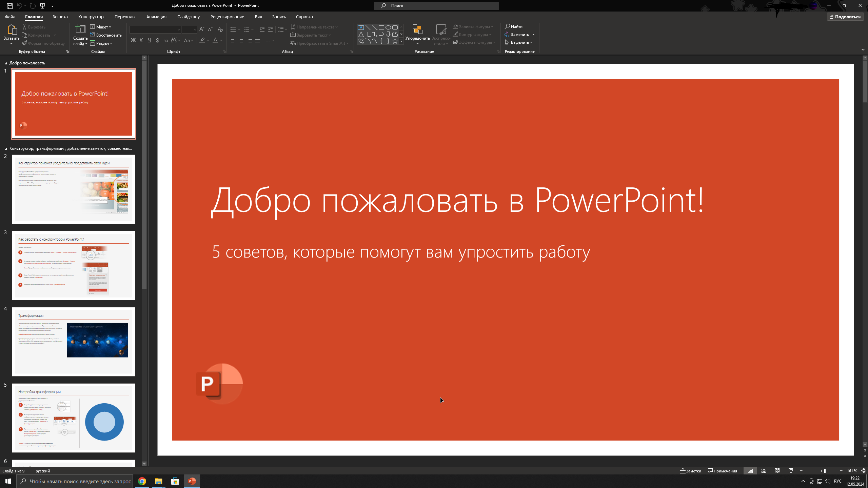Toggle Bold (Ж) formatting
This screenshot has width=868, height=488.
tap(133, 40)
